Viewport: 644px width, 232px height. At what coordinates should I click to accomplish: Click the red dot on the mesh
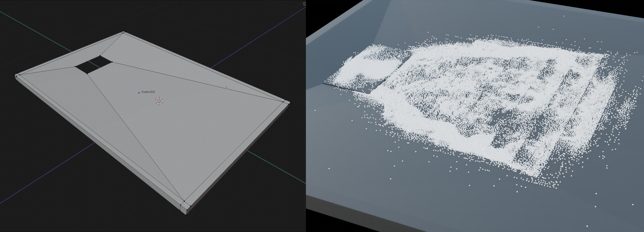(x=226, y=87)
